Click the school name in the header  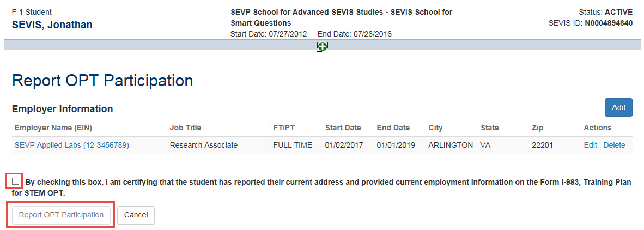click(x=341, y=17)
